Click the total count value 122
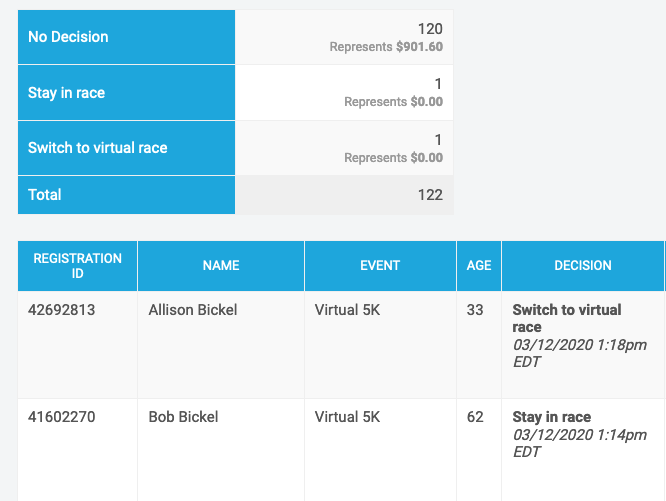The width and height of the screenshot is (666, 501). (430, 195)
